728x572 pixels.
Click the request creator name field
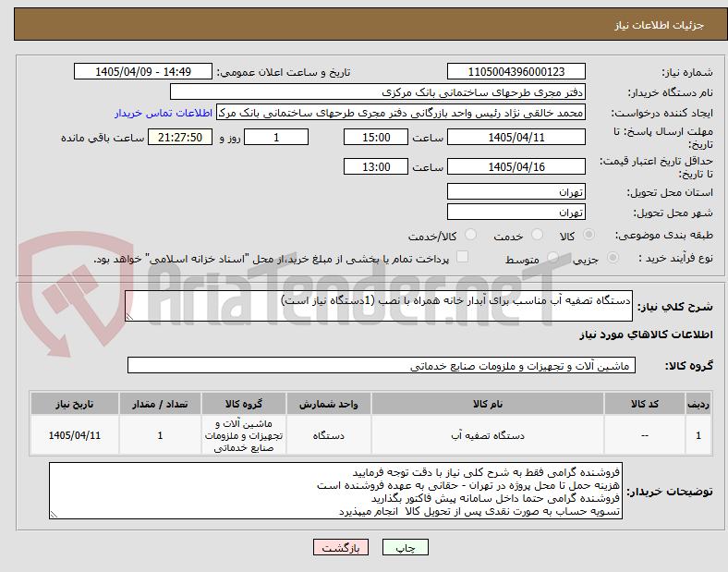401,113
